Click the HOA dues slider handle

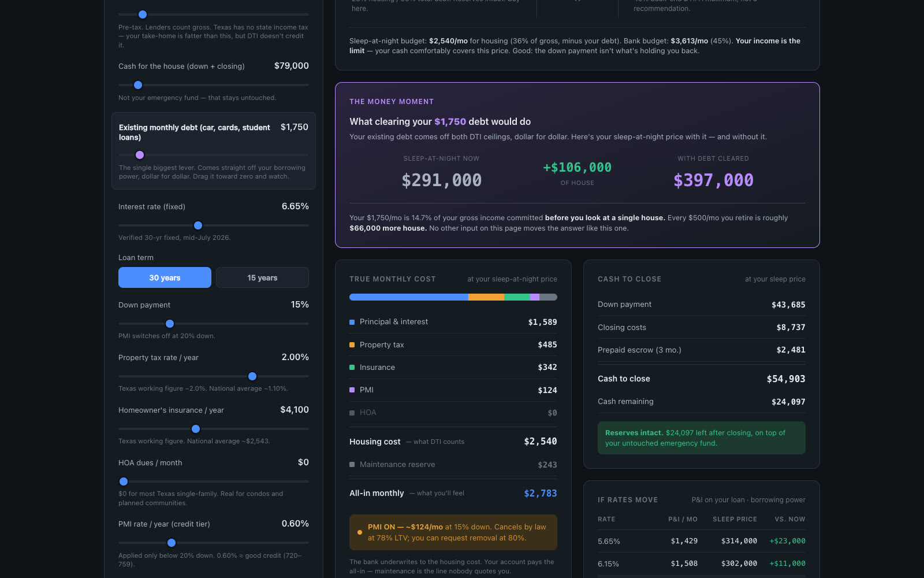(124, 481)
